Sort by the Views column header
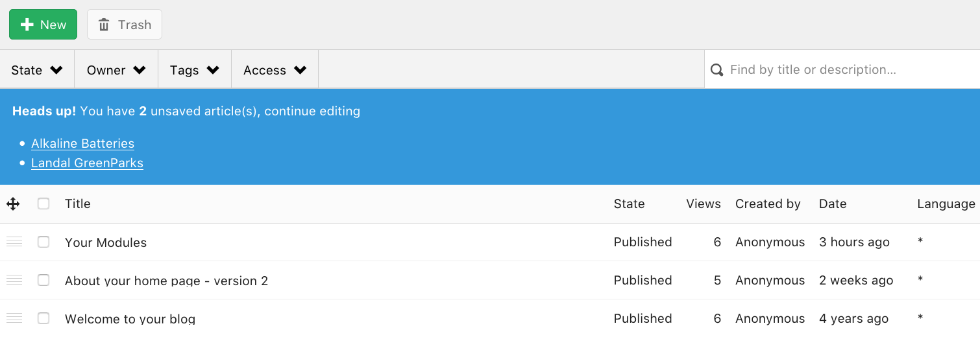Viewport: 980px width, 350px height. (x=703, y=204)
